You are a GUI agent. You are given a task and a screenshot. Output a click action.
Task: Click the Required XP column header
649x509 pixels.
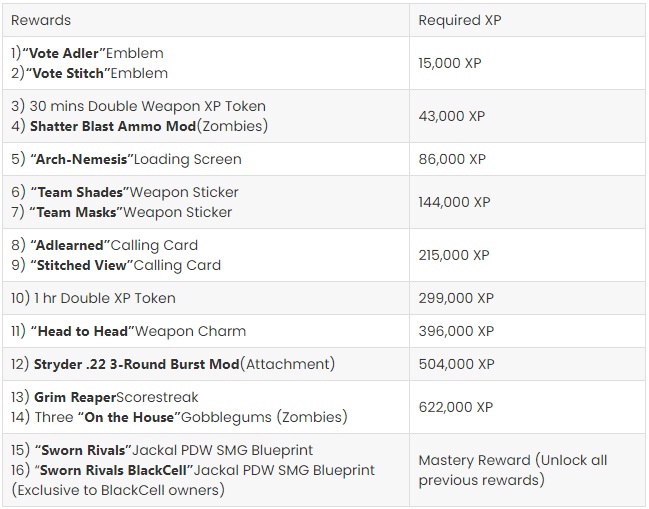click(459, 20)
